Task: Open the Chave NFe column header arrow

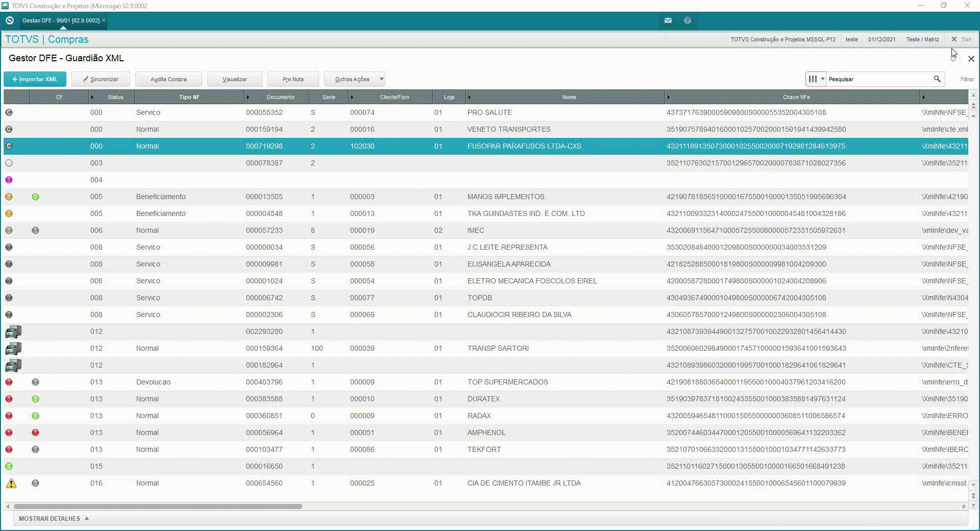Action: 668,97
